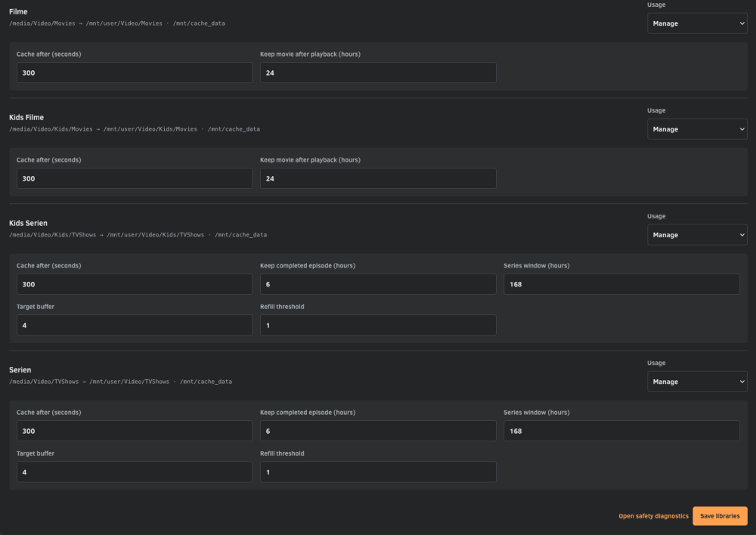
Task: Open the Usage dropdown for Serien
Action: [697, 382]
